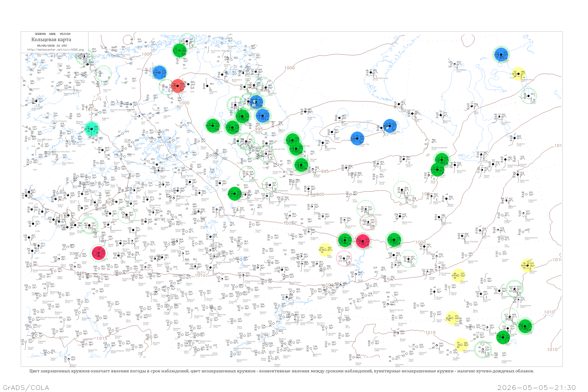Click the "1015" isobar label above Троицк

point(430,333)
